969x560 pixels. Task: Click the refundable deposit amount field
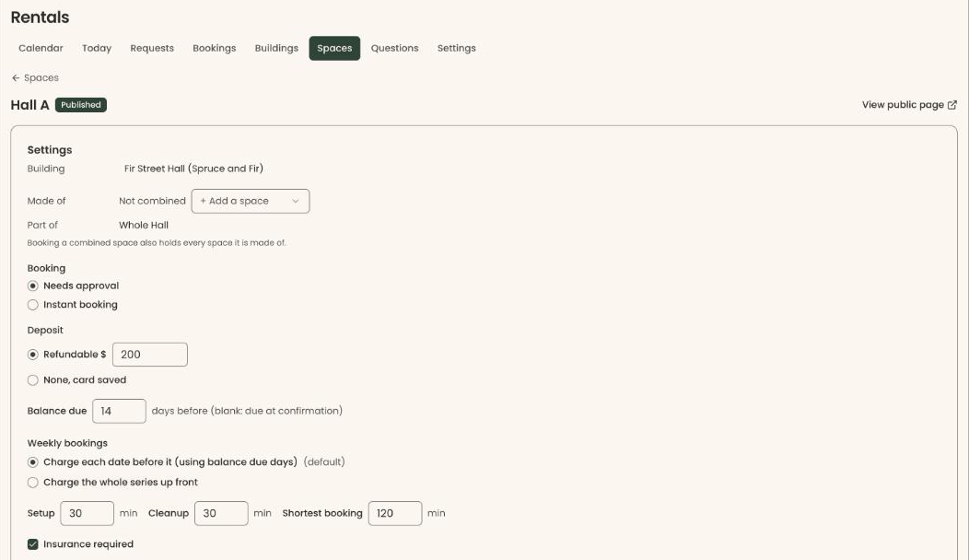[150, 355]
